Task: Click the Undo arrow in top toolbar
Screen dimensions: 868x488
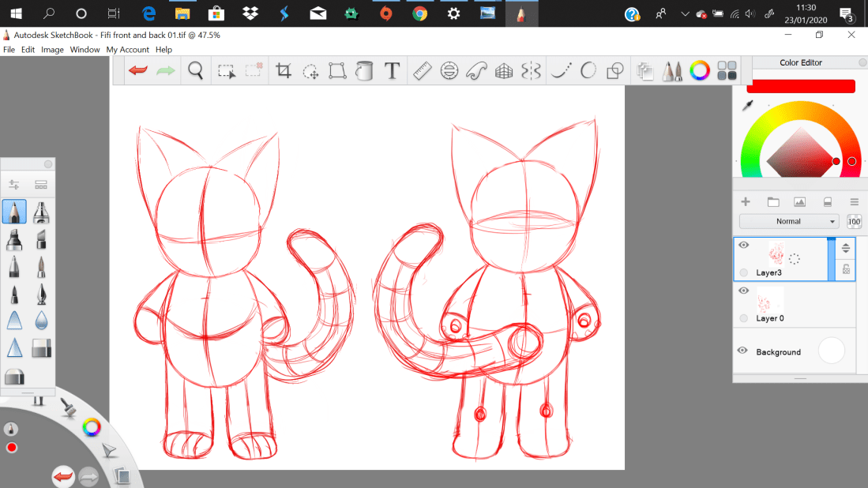Action: [138, 71]
